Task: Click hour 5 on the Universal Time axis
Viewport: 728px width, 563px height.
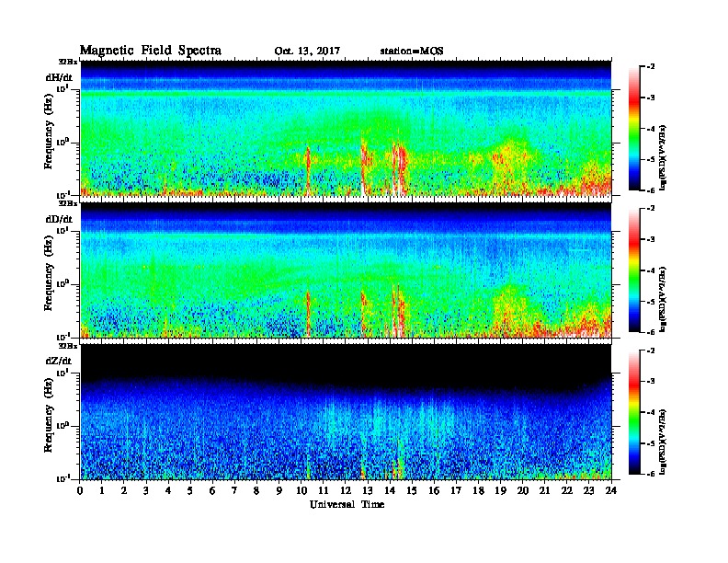Action: tap(190, 490)
